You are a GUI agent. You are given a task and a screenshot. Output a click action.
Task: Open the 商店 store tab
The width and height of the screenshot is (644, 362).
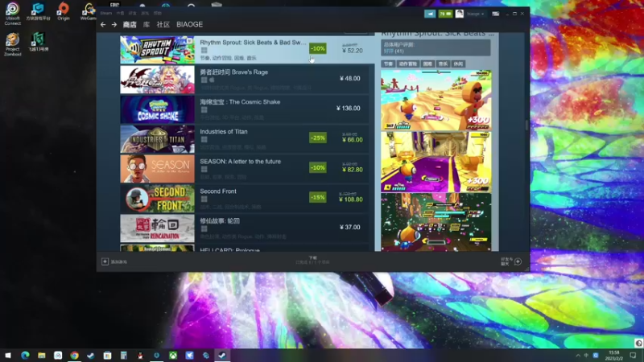click(x=130, y=25)
